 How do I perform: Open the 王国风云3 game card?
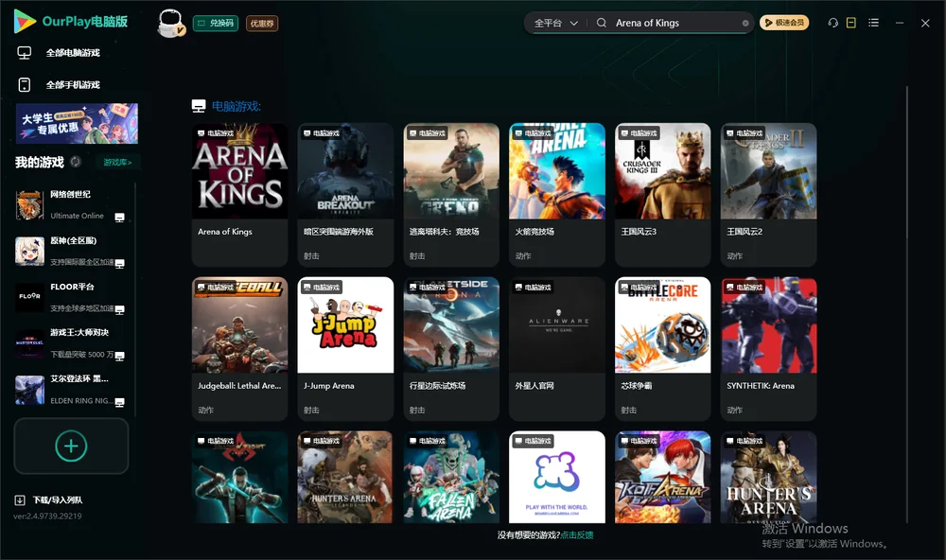click(x=663, y=194)
